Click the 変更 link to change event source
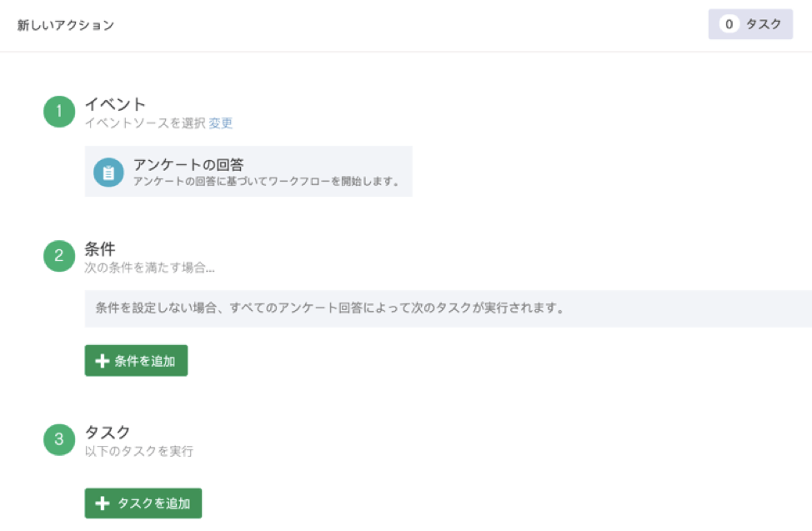The width and height of the screenshot is (812, 531). (221, 123)
